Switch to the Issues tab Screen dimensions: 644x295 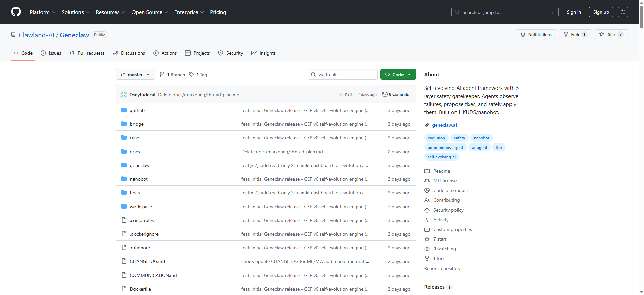tap(51, 53)
